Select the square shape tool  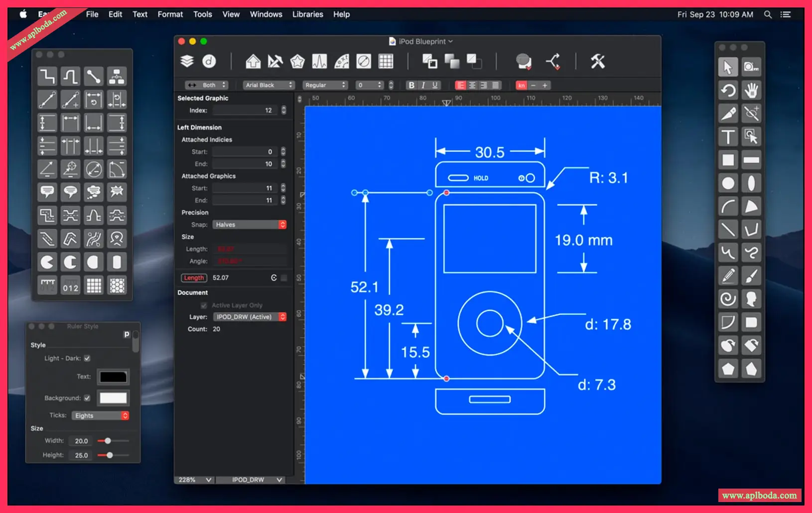click(728, 160)
